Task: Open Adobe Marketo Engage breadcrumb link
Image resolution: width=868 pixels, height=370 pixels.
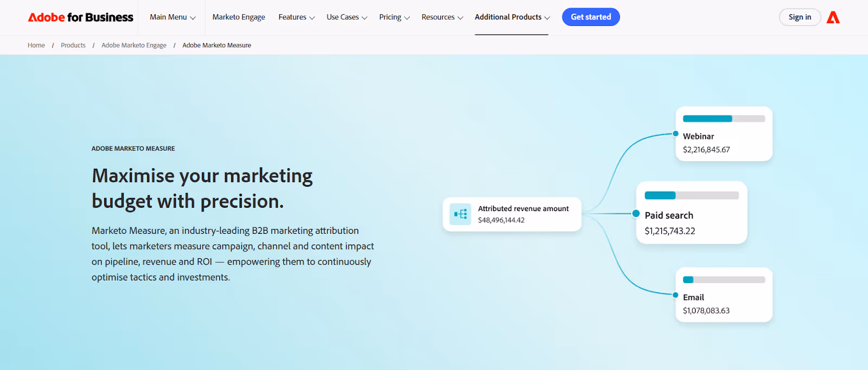Action: coord(134,46)
